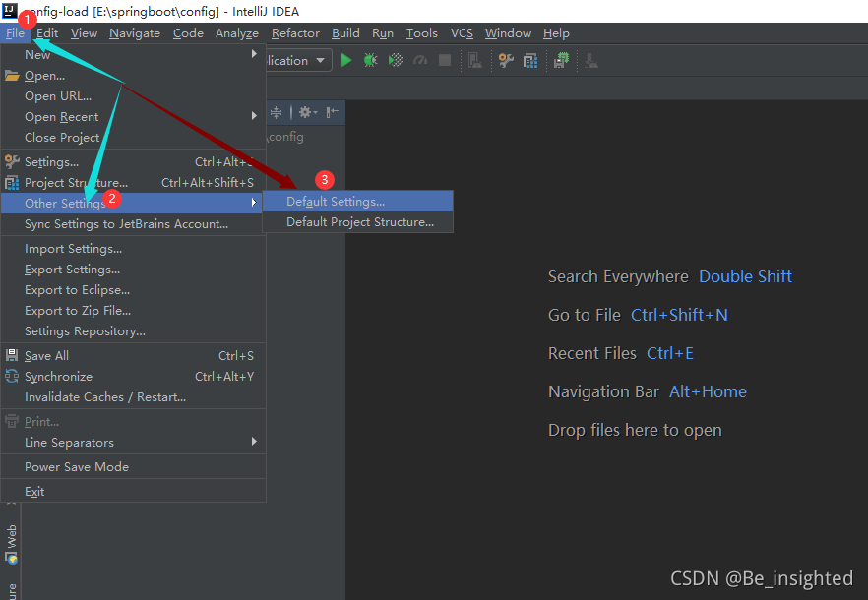
Task: Open the Code menu
Action: [188, 33]
